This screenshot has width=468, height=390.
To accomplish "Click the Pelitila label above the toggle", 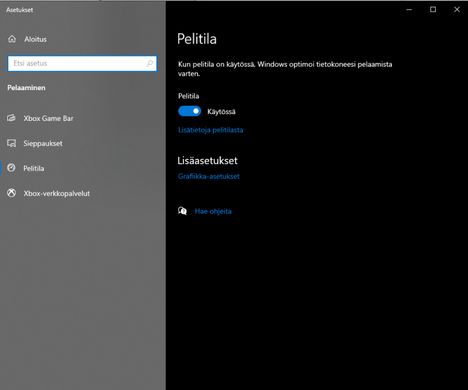I will tap(188, 96).
